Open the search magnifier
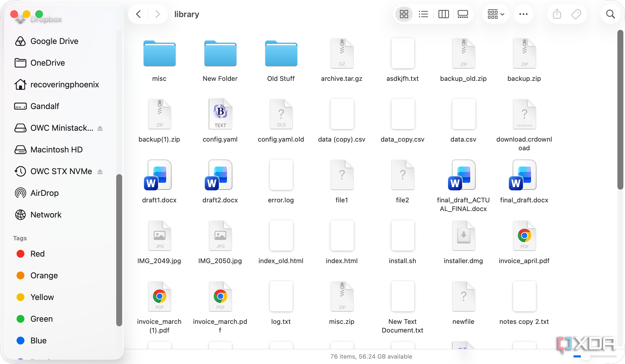 pyautogui.click(x=610, y=14)
